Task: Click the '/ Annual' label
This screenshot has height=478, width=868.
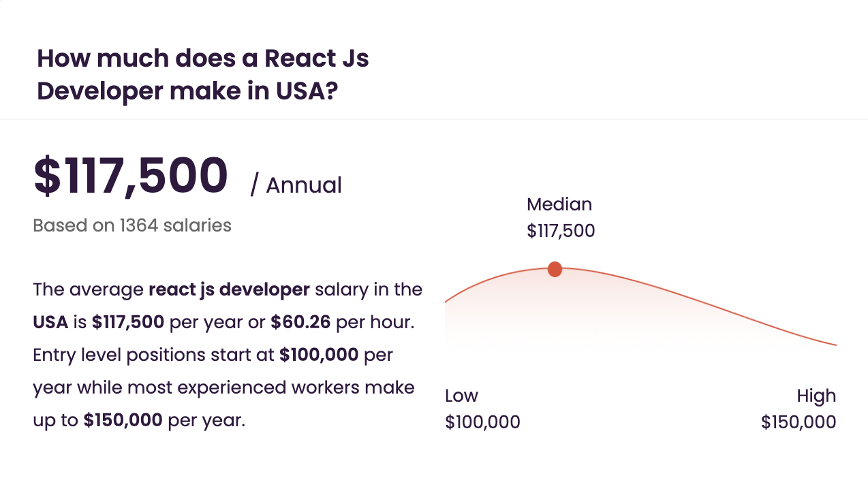Action: (x=296, y=185)
